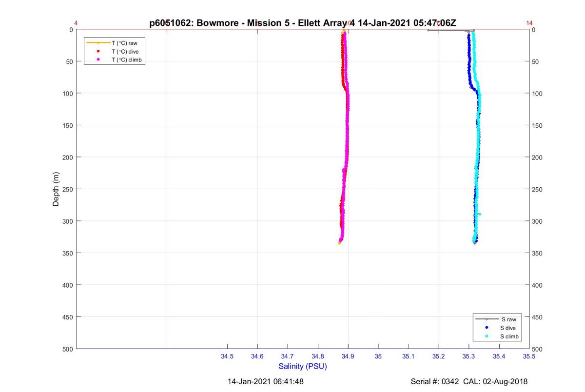Click the 35.3 salinity tick label
Screen dimensions: 585x392
click(x=469, y=357)
